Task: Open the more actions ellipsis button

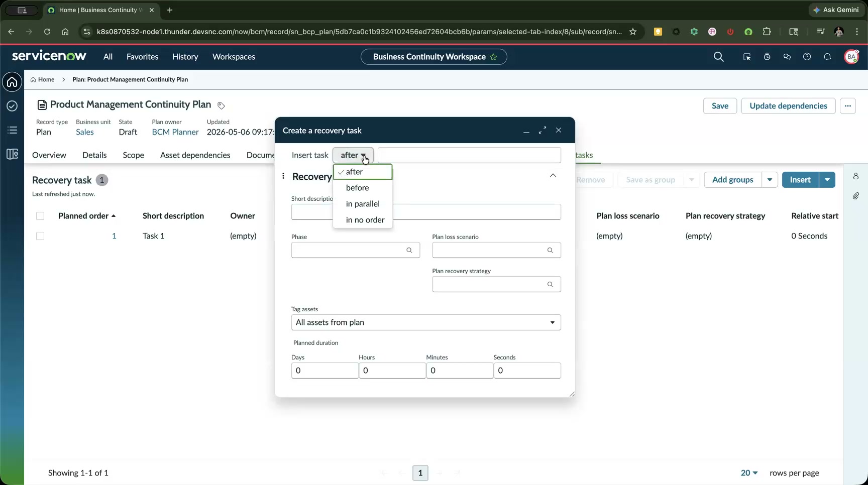Action: click(848, 106)
